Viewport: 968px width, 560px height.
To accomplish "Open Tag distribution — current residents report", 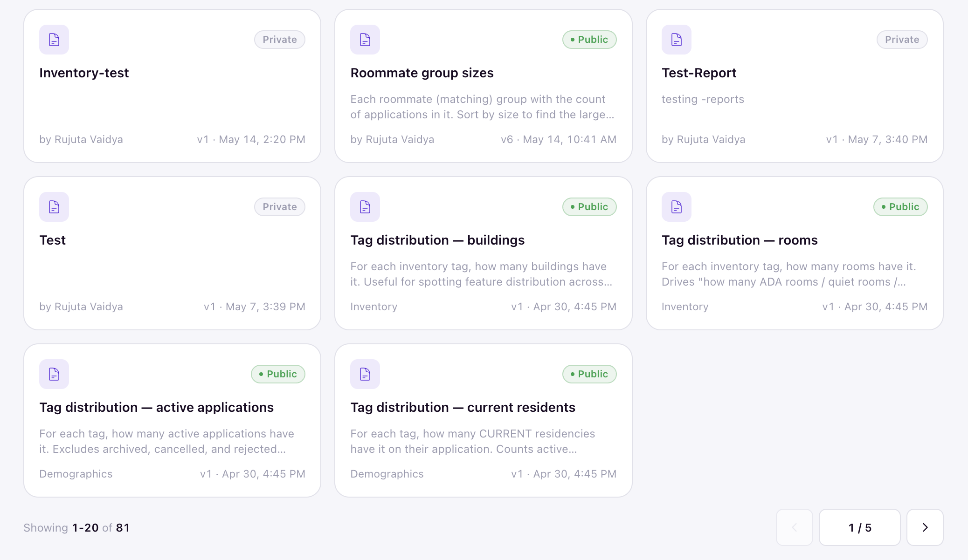I will pos(463,408).
